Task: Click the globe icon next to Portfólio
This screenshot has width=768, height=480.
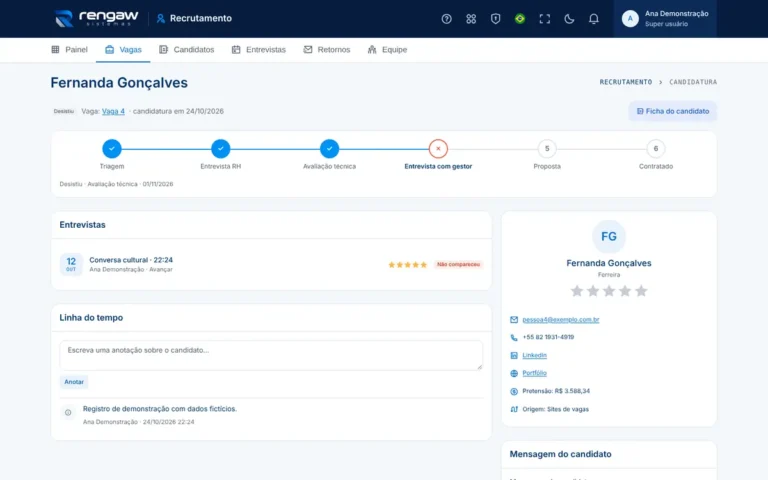Action: point(514,373)
